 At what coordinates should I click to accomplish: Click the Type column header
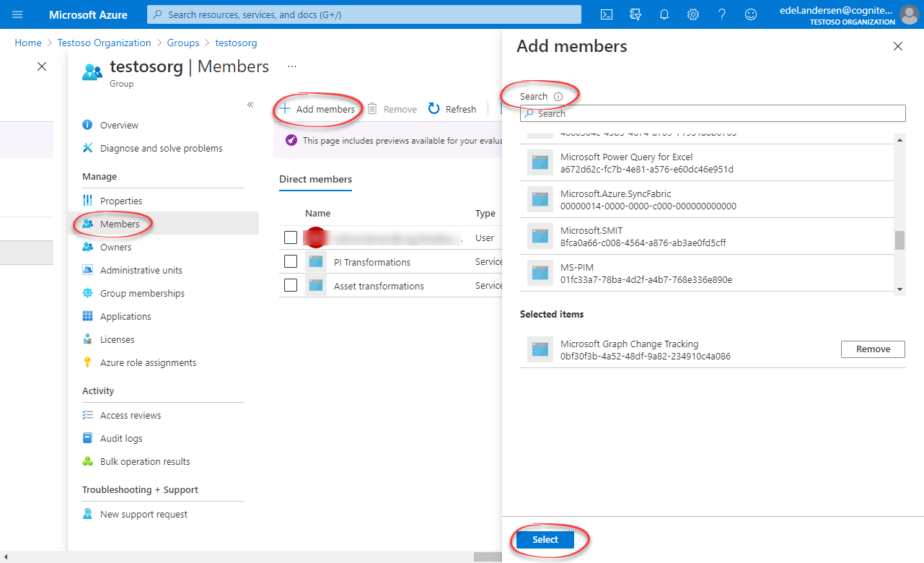485,213
